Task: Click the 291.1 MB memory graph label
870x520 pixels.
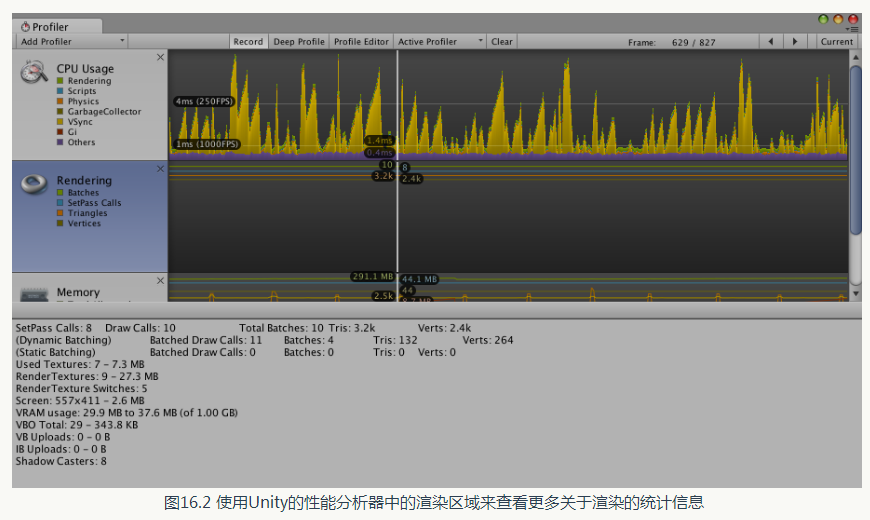Action: tap(372, 276)
